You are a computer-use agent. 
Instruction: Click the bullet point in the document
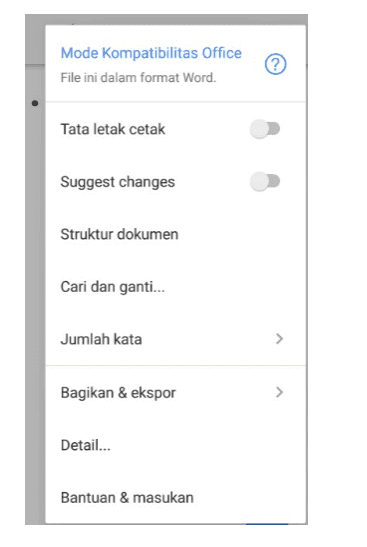pyautogui.click(x=35, y=103)
